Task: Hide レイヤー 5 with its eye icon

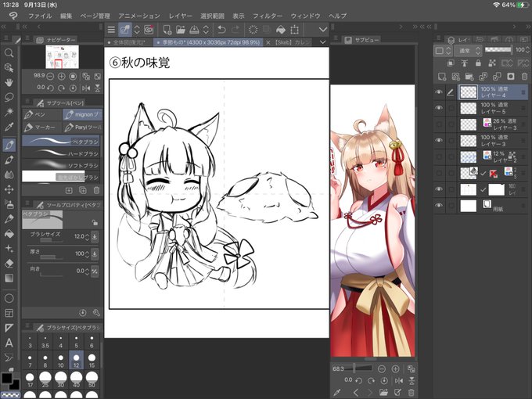Action: pos(439,108)
